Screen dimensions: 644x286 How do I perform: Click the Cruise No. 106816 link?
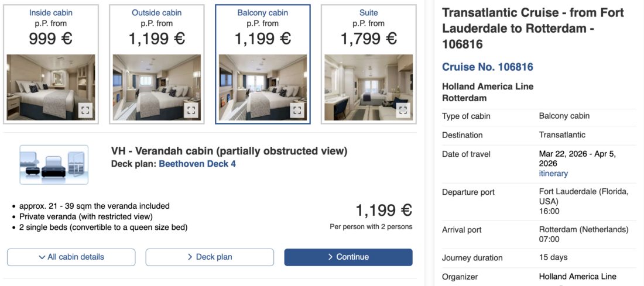(487, 67)
